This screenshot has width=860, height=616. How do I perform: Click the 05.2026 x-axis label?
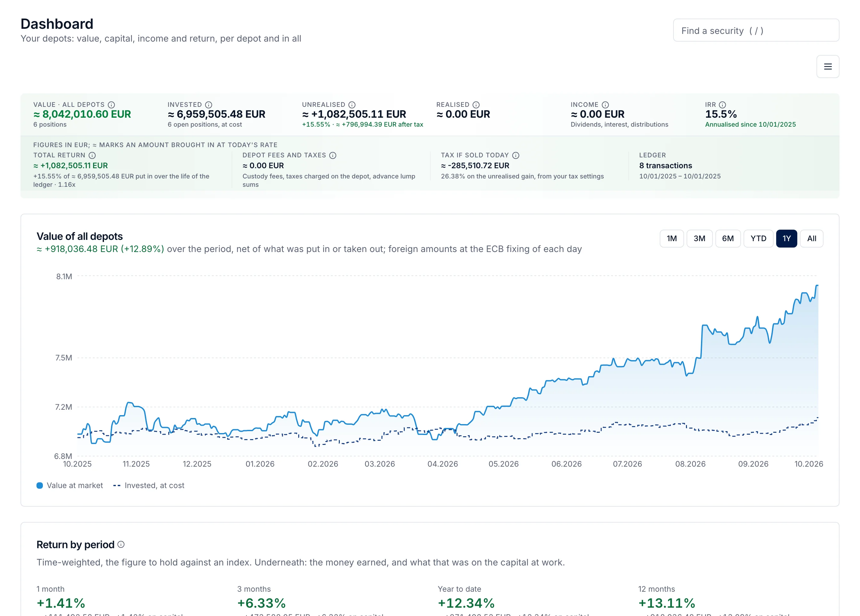click(503, 464)
